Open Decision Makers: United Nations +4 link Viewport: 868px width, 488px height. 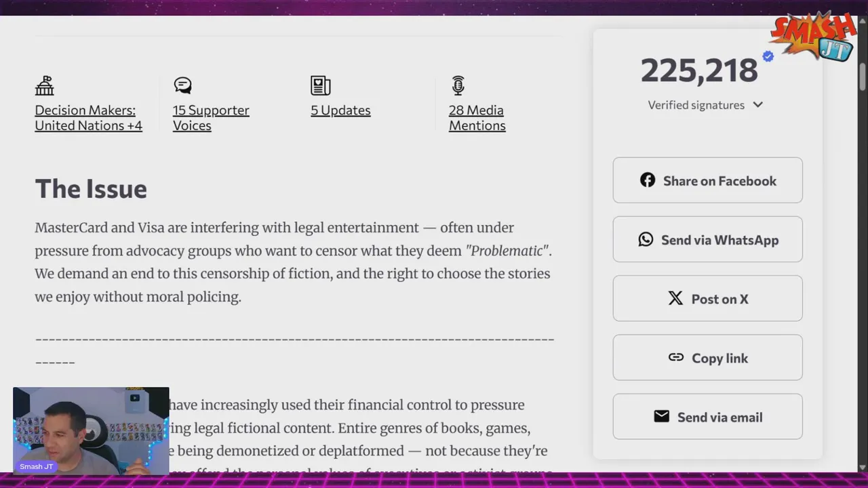(x=89, y=118)
